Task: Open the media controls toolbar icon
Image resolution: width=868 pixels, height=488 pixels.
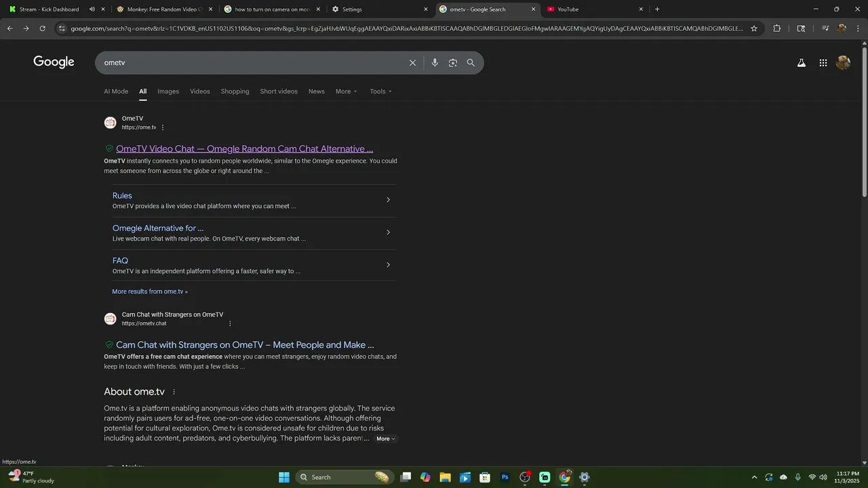Action: pos(825,28)
